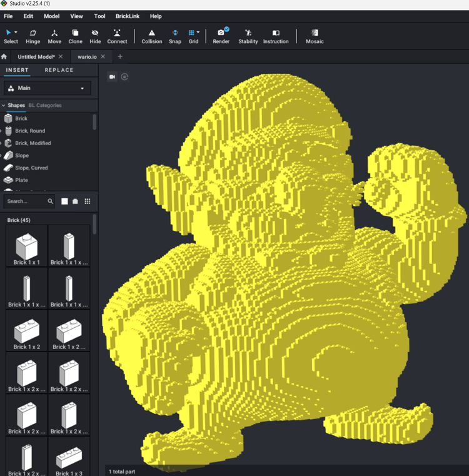Click the parts palette scrollbar
This screenshot has height=476, width=469.
(94, 224)
